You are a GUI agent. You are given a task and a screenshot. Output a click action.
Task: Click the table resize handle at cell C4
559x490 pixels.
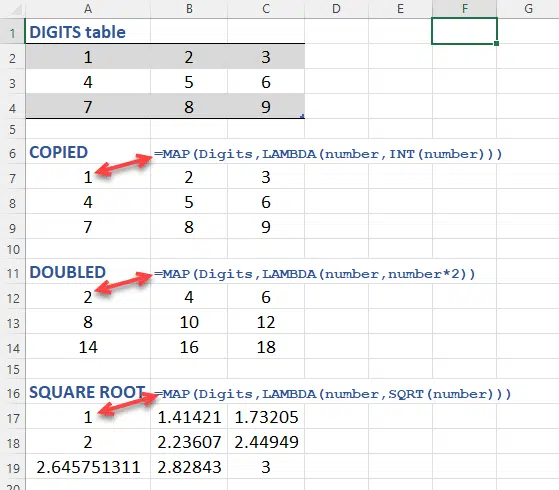point(302,116)
